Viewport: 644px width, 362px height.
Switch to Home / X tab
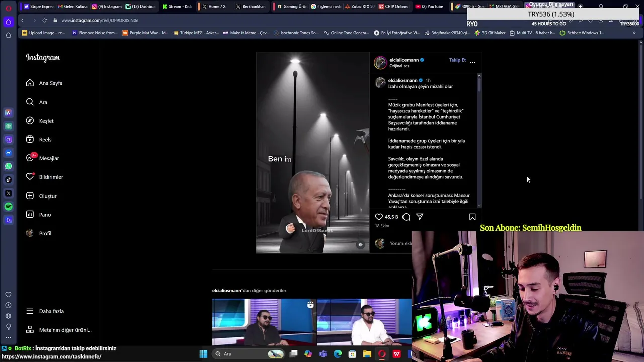[214, 7]
